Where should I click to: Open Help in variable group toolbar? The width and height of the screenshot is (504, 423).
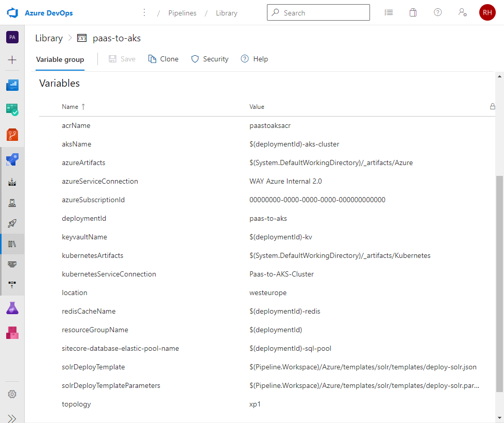point(254,59)
